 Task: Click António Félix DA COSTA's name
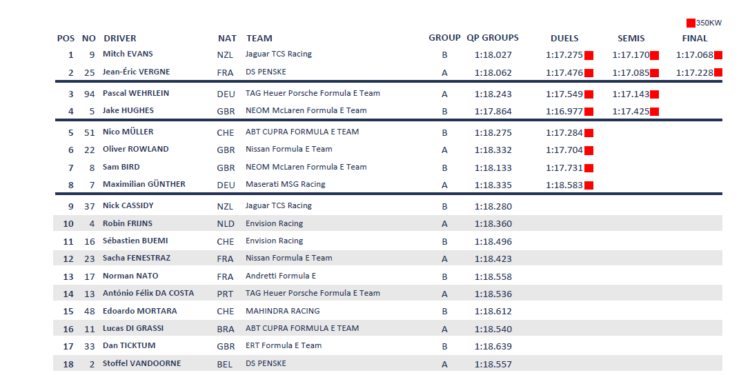(148, 293)
